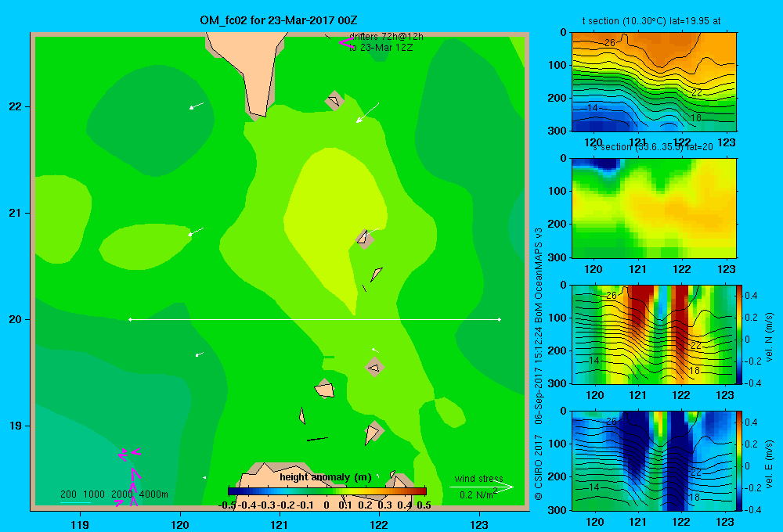This screenshot has width=783, height=532.
Task: Click the vel. E velocity color bar
Action: tap(739, 461)
